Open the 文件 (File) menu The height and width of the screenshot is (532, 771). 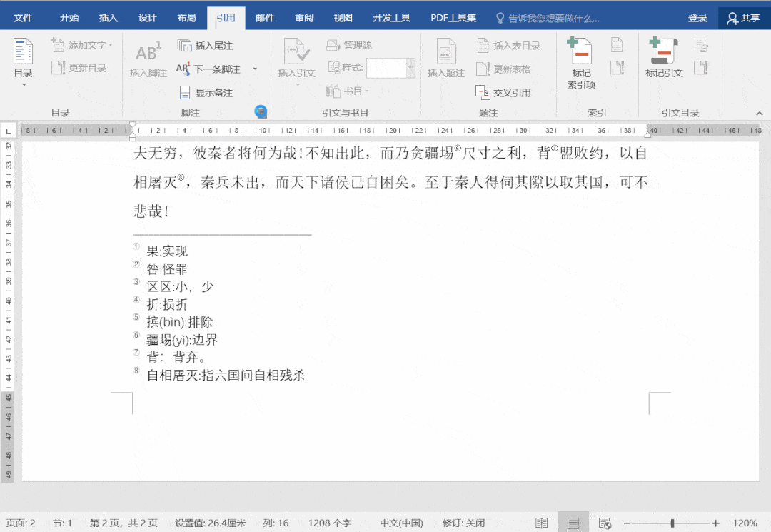[x=23, y=18]
